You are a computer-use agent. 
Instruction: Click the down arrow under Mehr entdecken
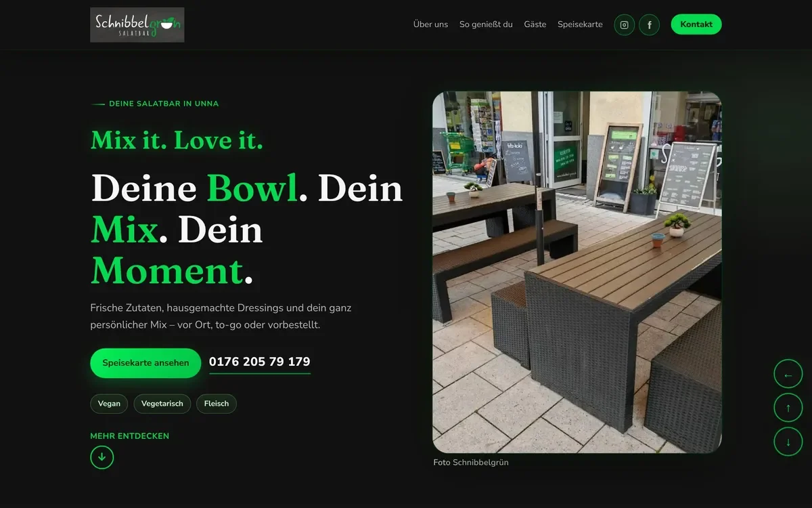pyautogui.click(x=102, y=457)
